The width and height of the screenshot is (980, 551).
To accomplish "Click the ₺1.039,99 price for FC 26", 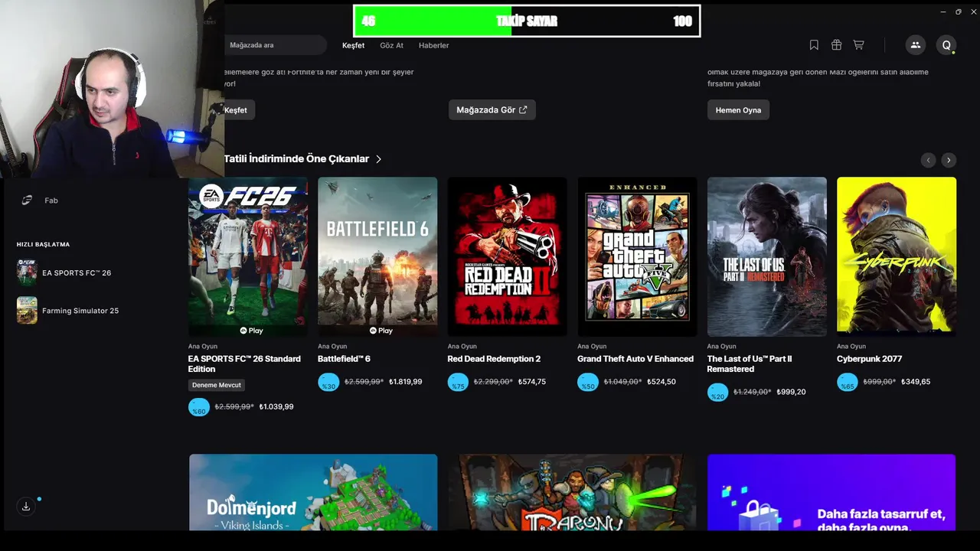I will [276, 406].
